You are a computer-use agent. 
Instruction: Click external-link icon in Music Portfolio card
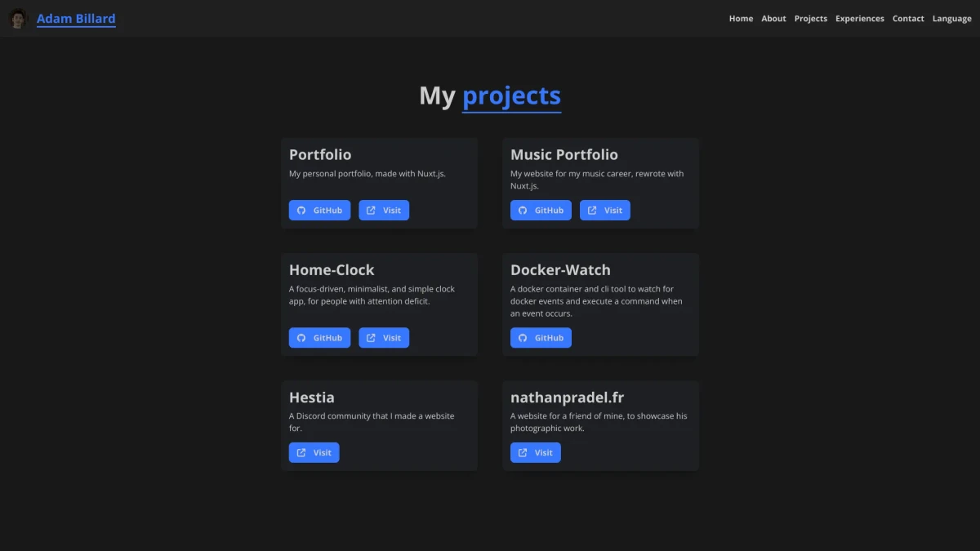[x=592, y=211]
